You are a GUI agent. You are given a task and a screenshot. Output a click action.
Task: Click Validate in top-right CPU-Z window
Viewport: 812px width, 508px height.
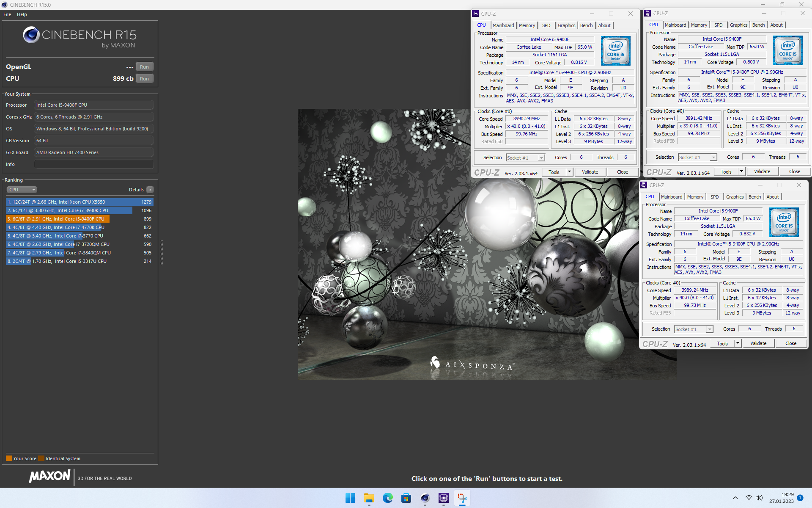[762, 171]
